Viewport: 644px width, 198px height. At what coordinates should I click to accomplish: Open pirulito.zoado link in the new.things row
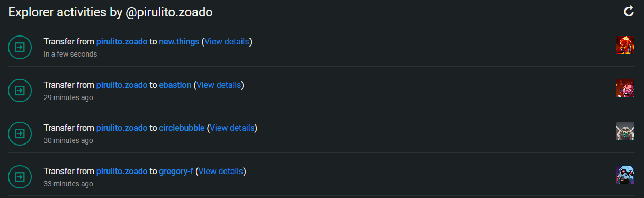[x=122, y=41]
